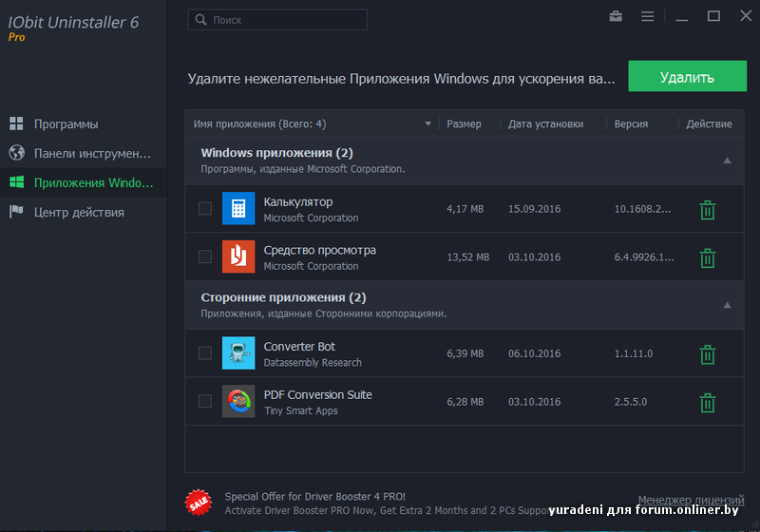Open the Имя приложения column dropdown arrow
The width and height of the screenshot is (760, 532).
[428, 124]
